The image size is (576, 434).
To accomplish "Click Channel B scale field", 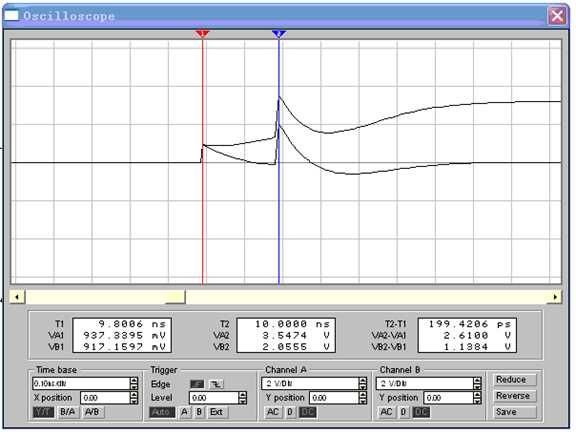I will [425, 384].
